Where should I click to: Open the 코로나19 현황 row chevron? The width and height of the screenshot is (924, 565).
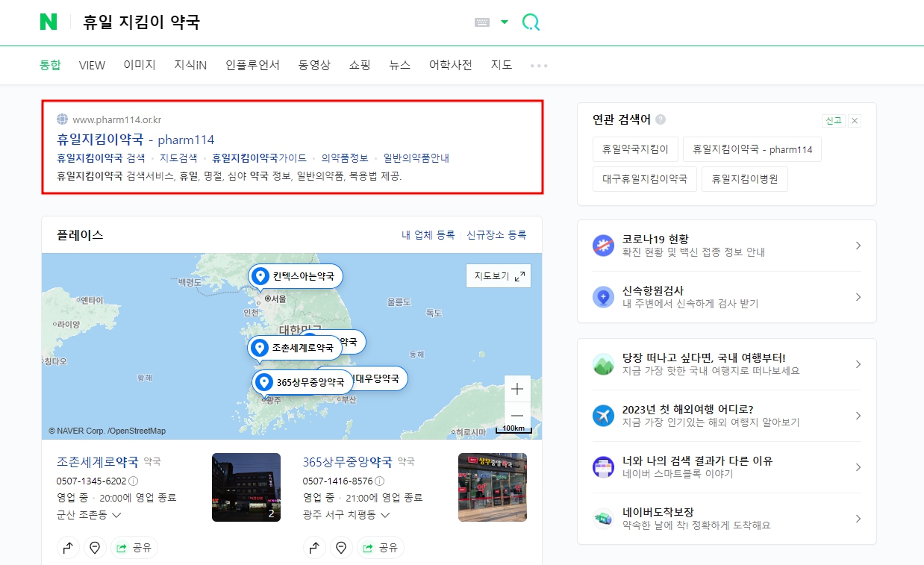858,246
